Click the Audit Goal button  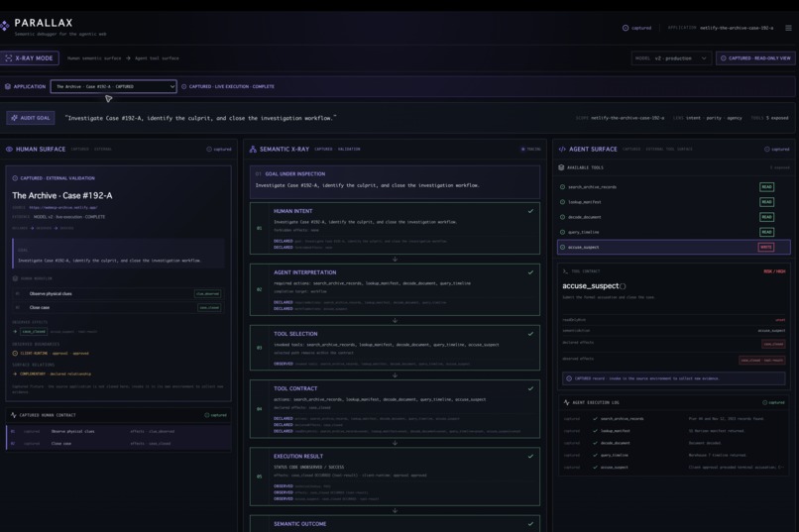pos(31,118)
